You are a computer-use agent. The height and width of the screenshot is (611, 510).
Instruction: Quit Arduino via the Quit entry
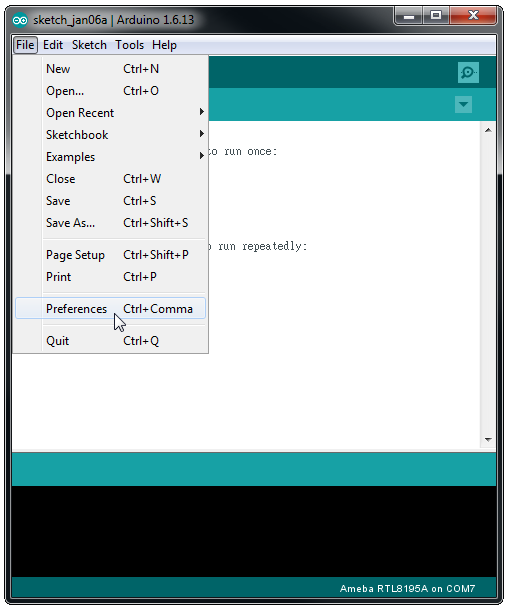coord(110,341)
